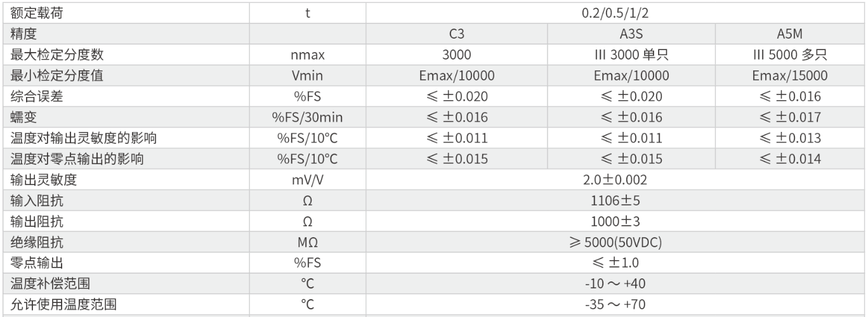The height and width of the screenshot is (317, 868).
Task: Click the %FS/30min unit cell
Action: tap(307, 117)
